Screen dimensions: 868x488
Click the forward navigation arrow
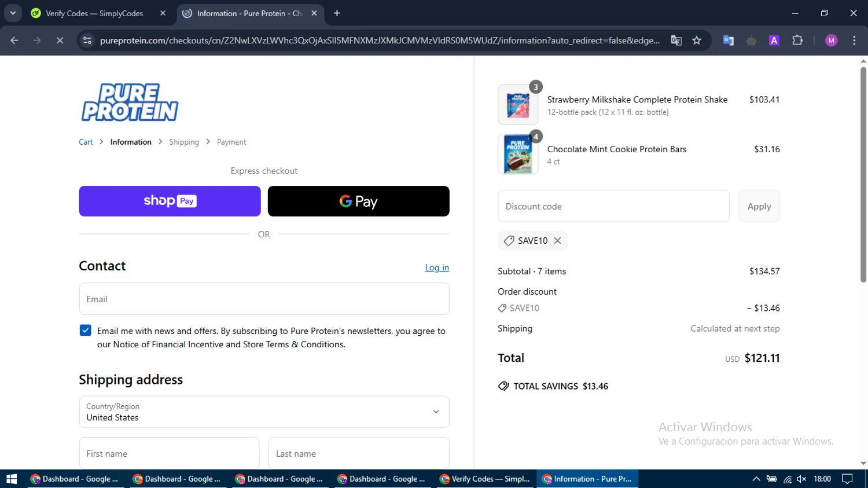tap(37, 41)
